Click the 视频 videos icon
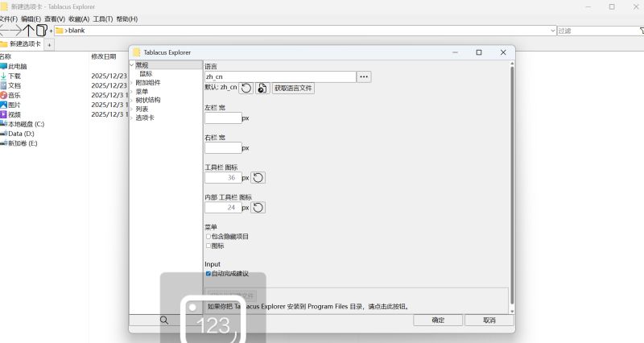 click(x=4, y=114)
